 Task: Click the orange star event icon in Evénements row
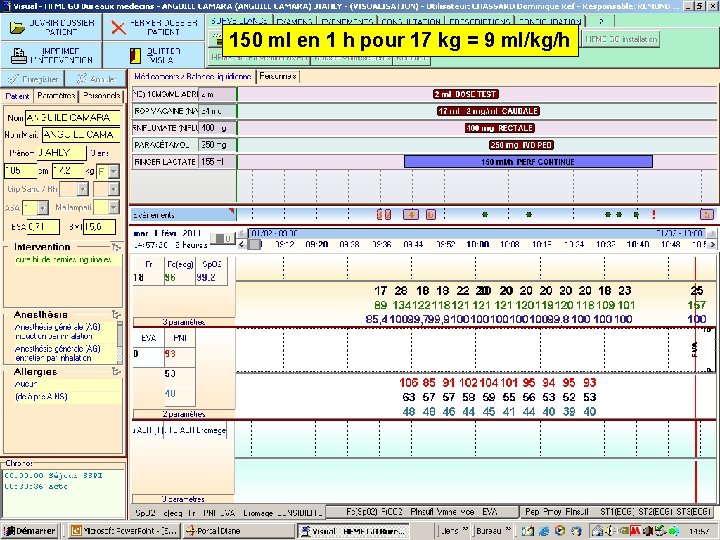tap(411, 214)
